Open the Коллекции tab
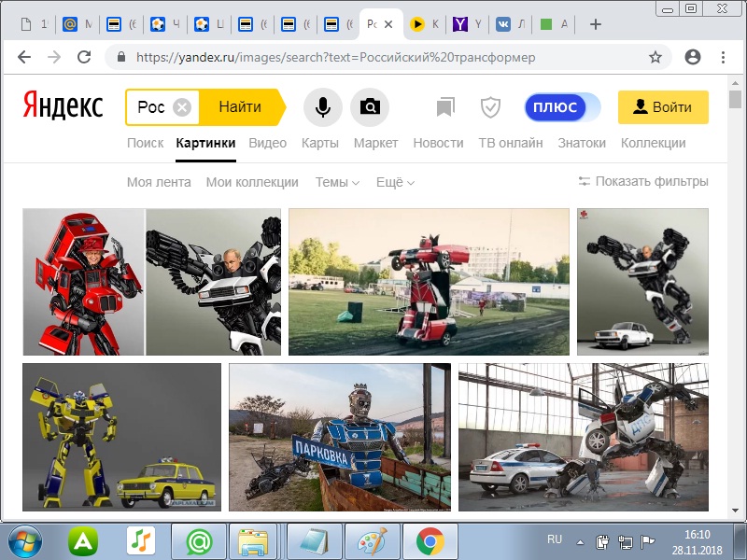Screen dimensions: 747x560 click(x=653, y=143)
